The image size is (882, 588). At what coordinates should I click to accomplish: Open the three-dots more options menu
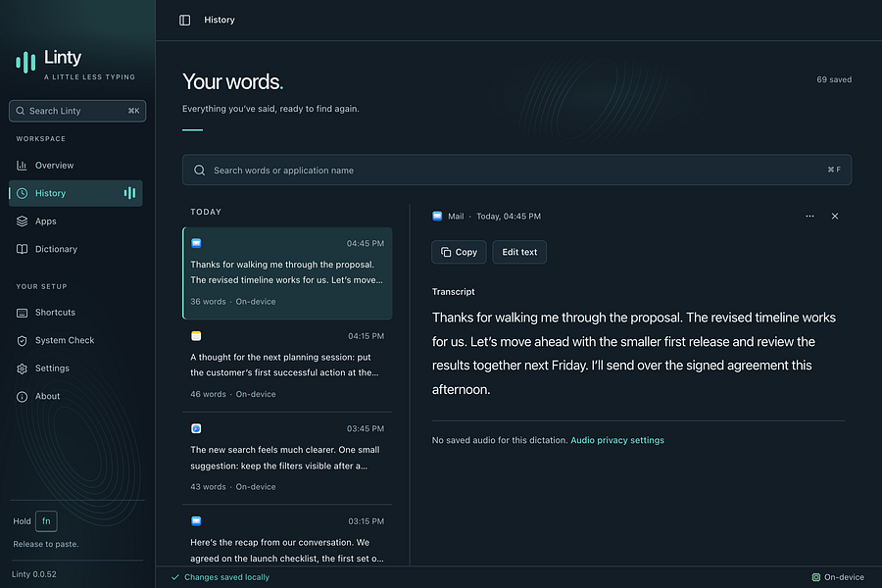click(809, 216)
